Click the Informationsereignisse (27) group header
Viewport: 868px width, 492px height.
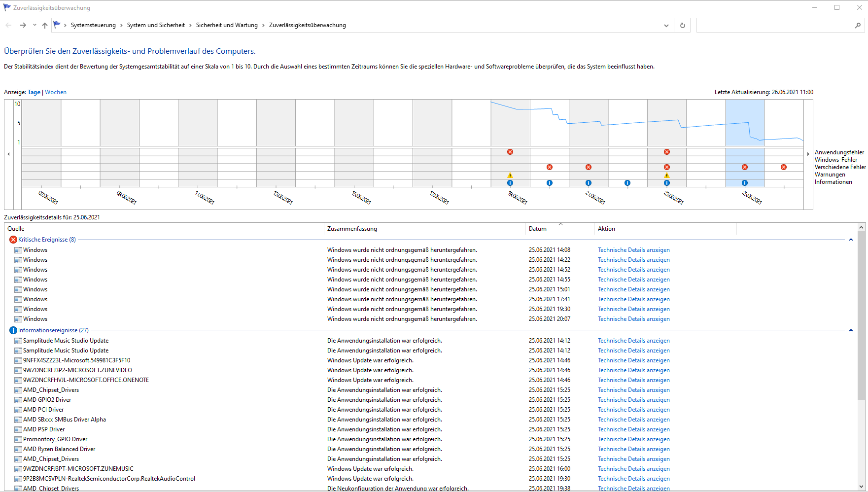[x=53, y=330]
